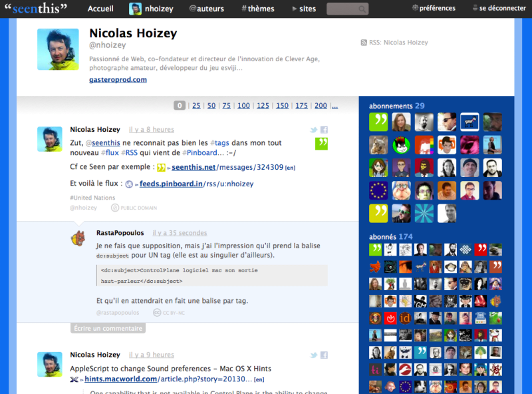
Task: Click EU flag avatar in abonnements
Action: click(378, 190)
